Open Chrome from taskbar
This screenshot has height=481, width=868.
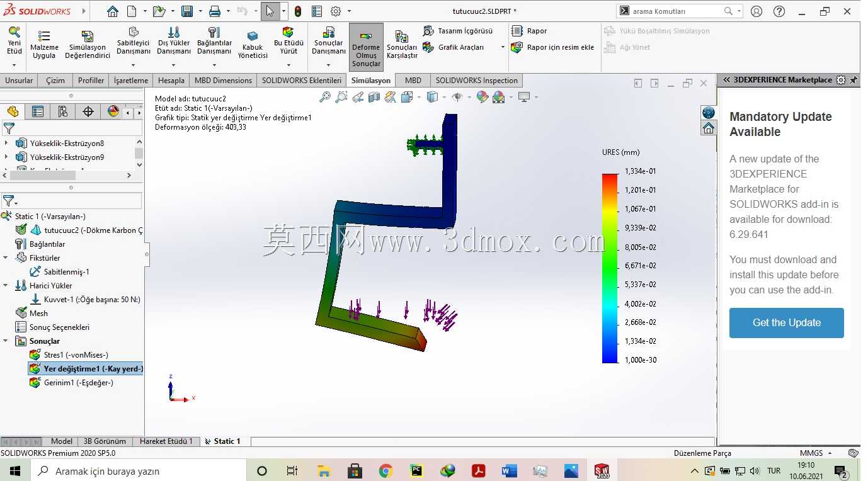pos(385,470)
